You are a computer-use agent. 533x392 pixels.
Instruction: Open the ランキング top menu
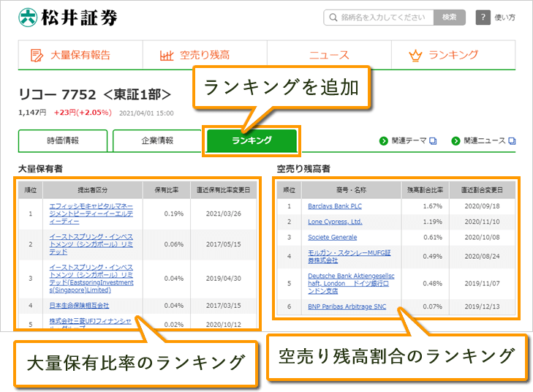click(x=453, y=55)
